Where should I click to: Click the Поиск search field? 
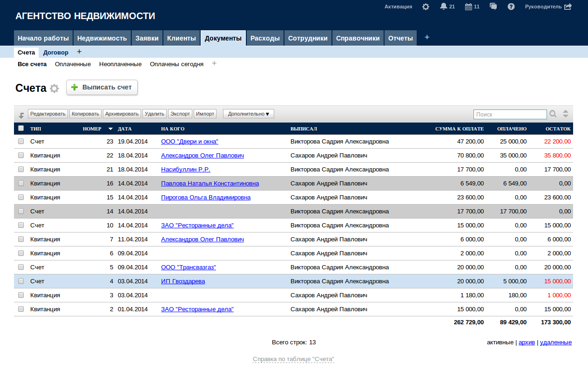[x=510, y=114]
